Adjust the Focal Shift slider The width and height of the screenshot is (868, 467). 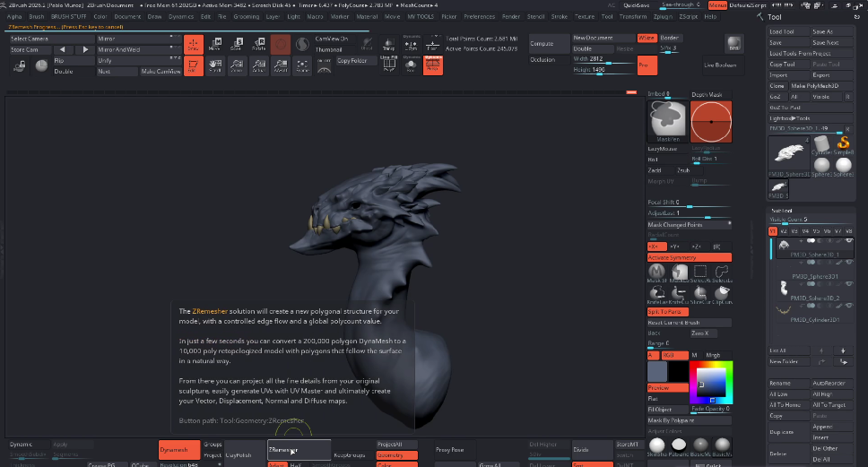(690, 203)
